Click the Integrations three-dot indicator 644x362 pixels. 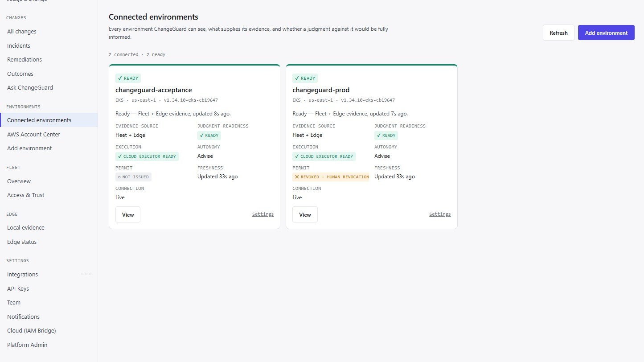[86, 274]
